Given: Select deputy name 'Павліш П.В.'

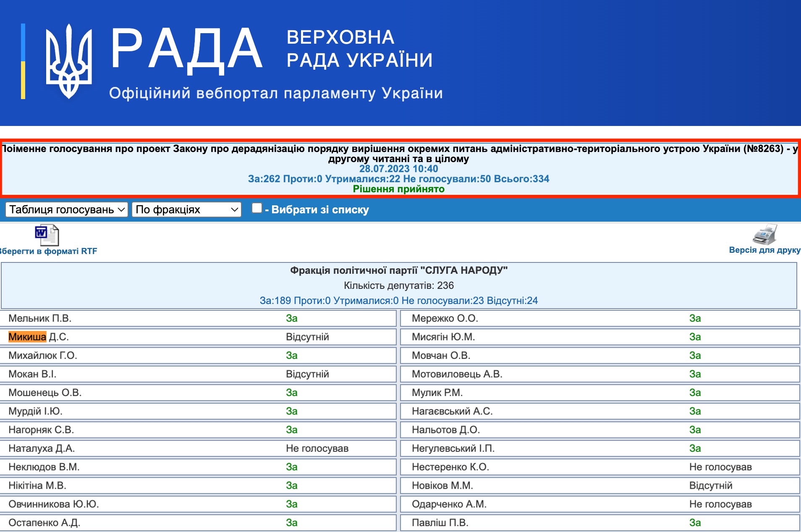Looking at the screenshot, I should pos(440,523).
